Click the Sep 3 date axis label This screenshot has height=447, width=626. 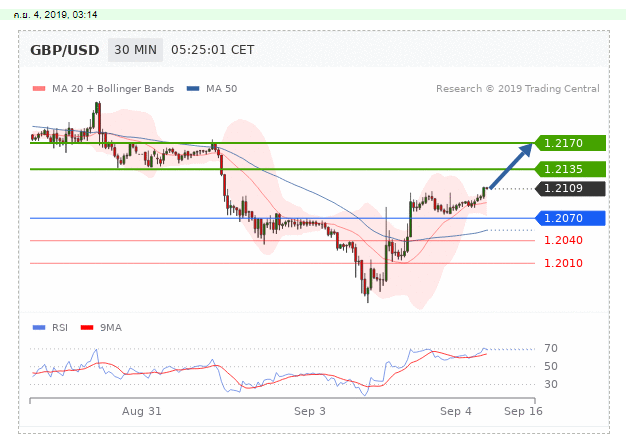coord(310,411)
